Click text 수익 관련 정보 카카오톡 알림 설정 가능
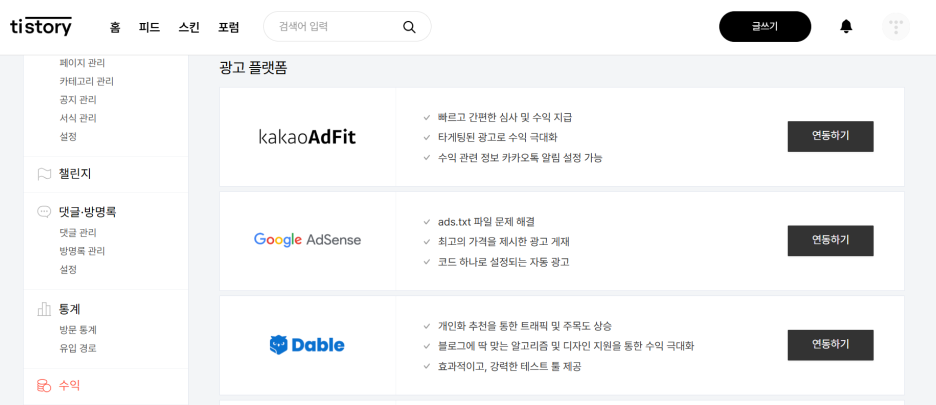This screenshot has height=405, width=936. tap(520, 158)
